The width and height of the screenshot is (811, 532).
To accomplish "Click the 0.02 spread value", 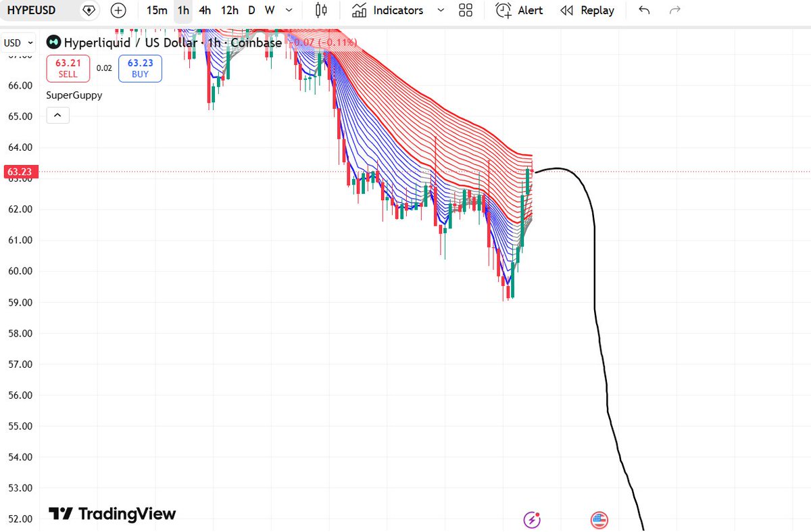I will 104,68.
